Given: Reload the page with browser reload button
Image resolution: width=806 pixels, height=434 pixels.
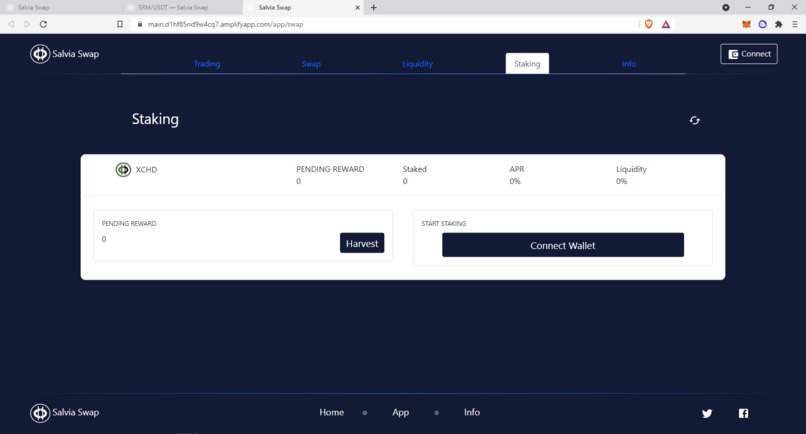Looking at the screenshot, I should (x=43, y=24).
